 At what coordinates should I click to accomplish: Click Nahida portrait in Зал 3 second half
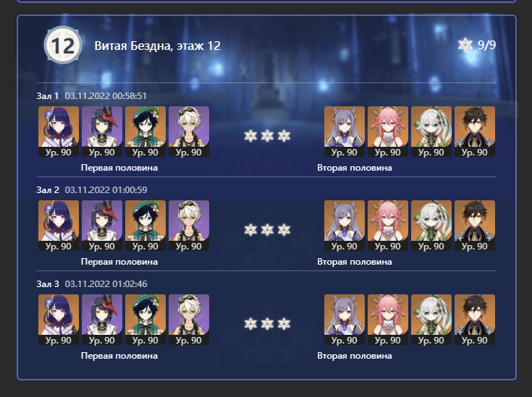pyautogui.click(x=431, y=320)
